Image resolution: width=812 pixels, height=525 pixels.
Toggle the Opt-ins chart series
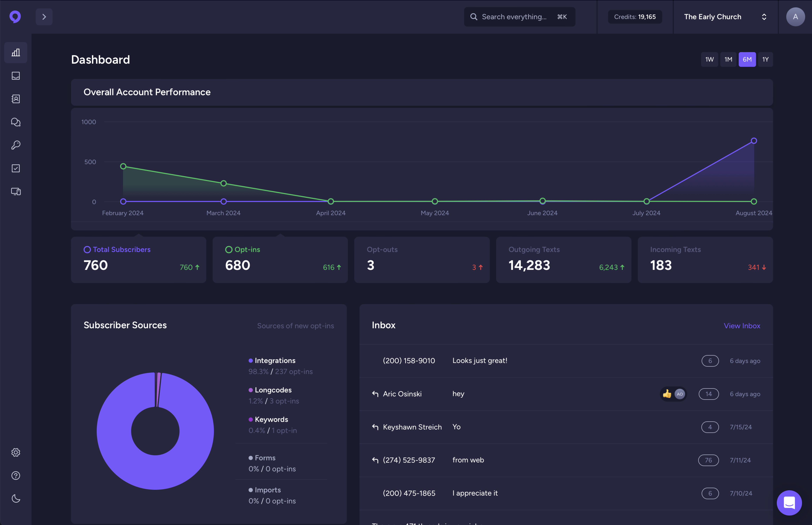click(242, 250)
